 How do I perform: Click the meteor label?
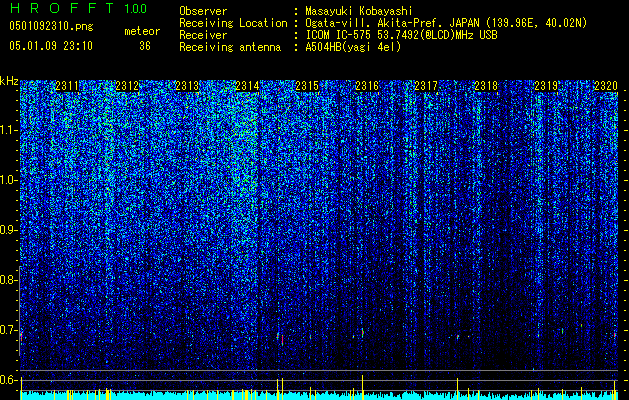coord(142,31)
